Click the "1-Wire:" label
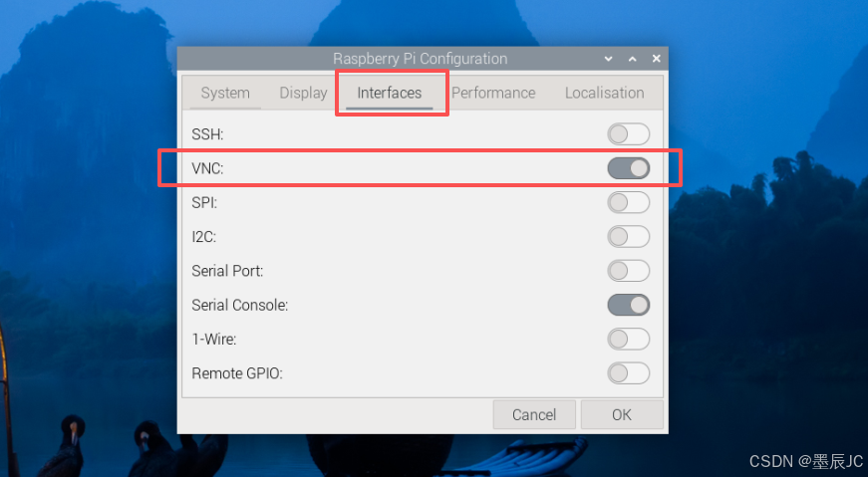 [214, 340]
